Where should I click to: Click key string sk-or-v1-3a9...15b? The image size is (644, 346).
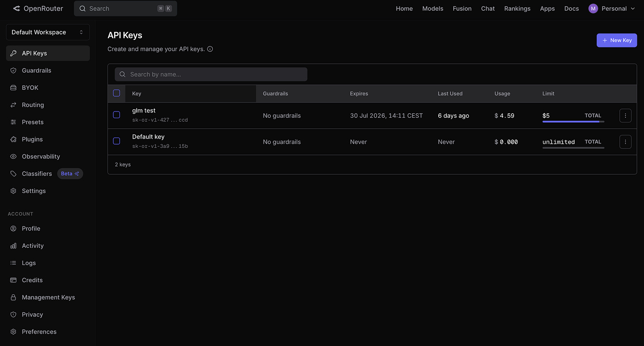[160, 146]
